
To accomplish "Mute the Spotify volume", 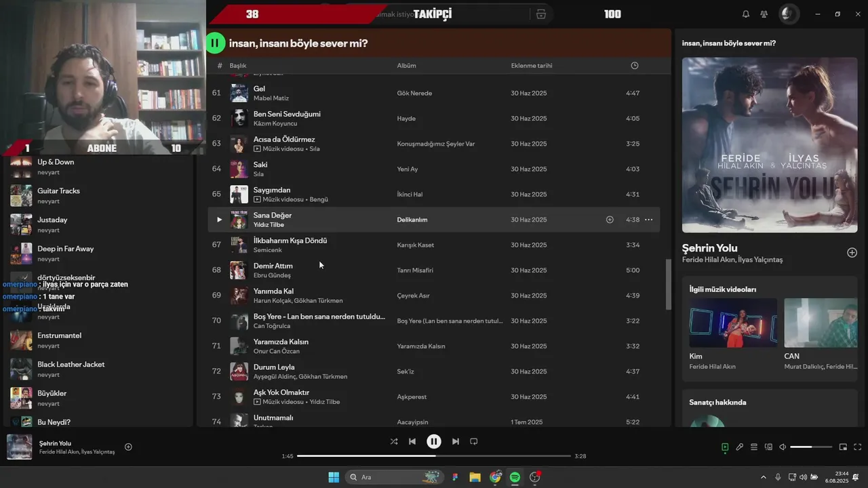I will [x=783, y=447].
